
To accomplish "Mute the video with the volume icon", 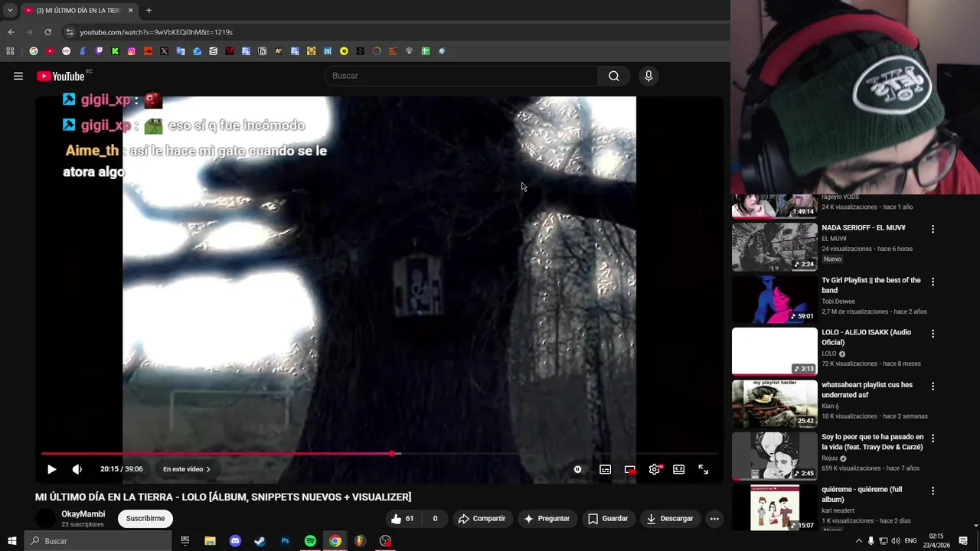I will pos(77,469).
